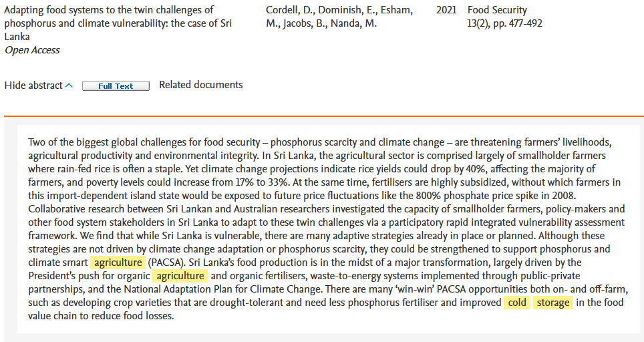Open Related documents
The width and height of the screenshot is (644, 342).
[201, 85]
